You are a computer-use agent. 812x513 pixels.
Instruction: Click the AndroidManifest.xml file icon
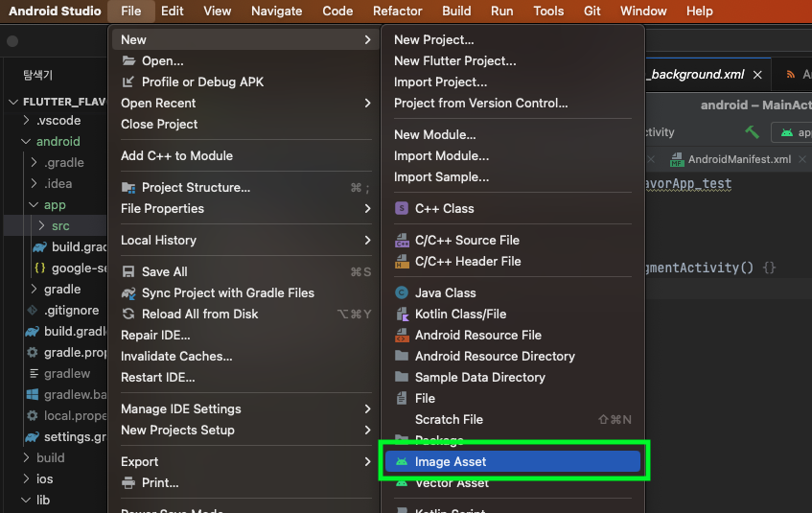[677, 159]
